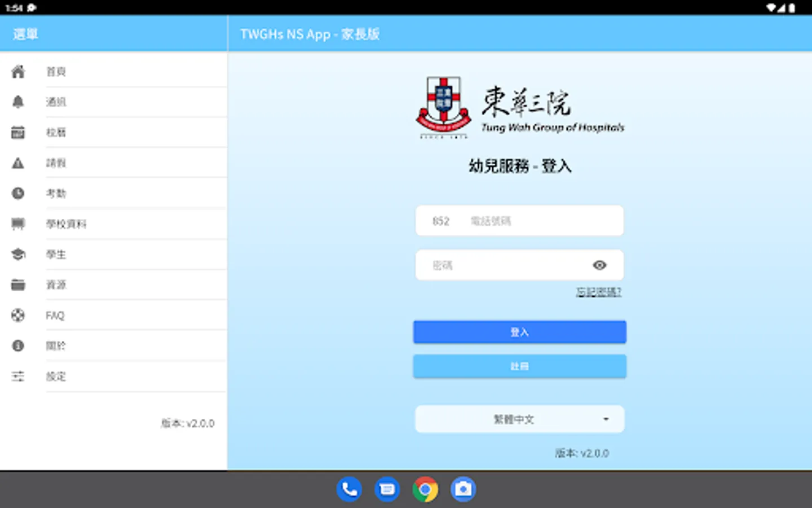Click the 電話號碼 phone number field
812x508 pixels.
[x=544, y=221]
